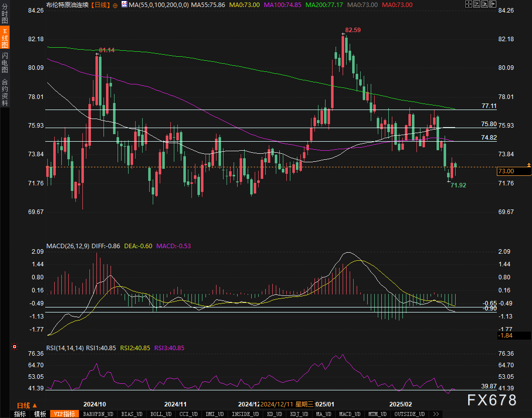
Task: Click the 2024/10 date axis label
Action: (94, 404)
